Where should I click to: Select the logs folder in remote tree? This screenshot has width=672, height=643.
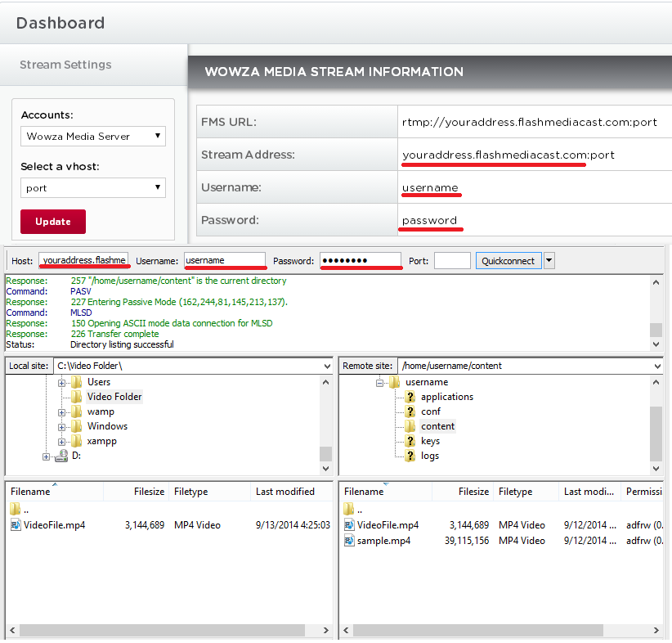tap(430, 456)
